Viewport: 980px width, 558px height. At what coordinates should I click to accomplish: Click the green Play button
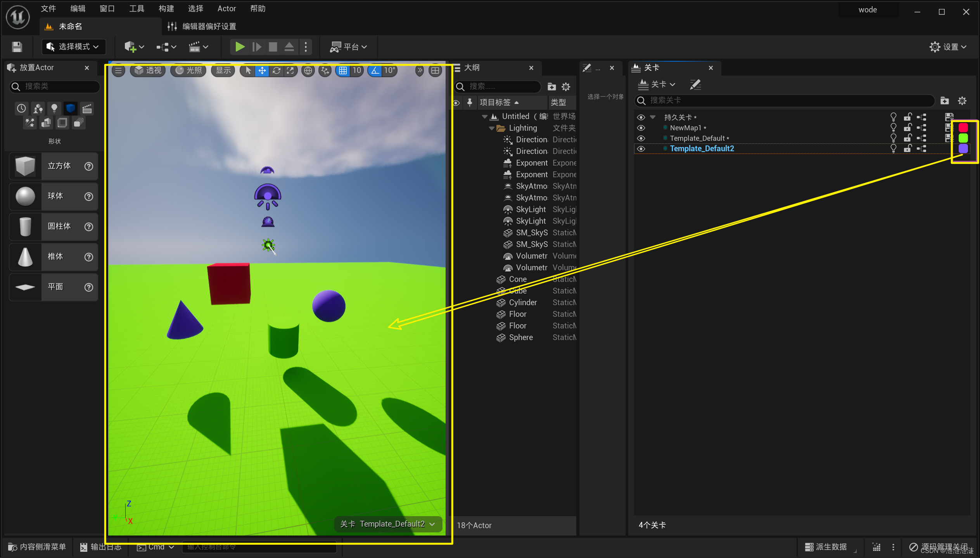point(240,47)
